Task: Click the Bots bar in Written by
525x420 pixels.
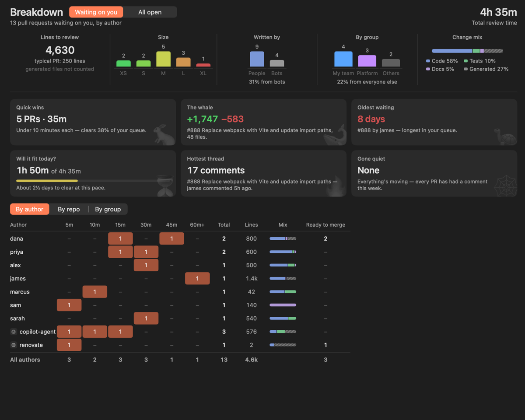Action: click(x=277, y=63)
